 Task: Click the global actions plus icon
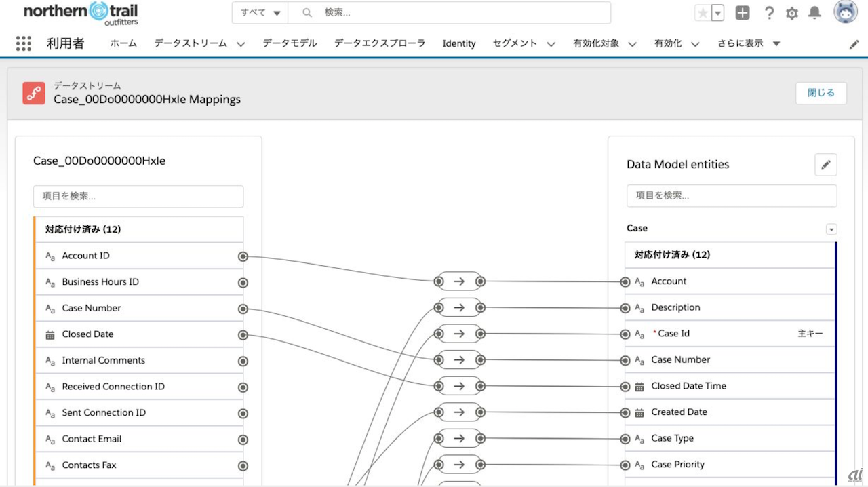(x=743, y=13)
